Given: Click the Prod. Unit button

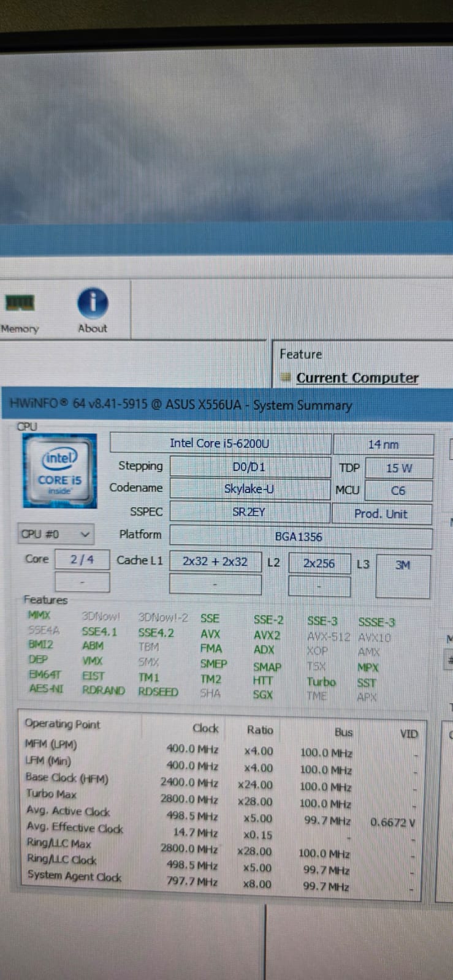Looking at the screenshot, I should [x=381, y=514].
